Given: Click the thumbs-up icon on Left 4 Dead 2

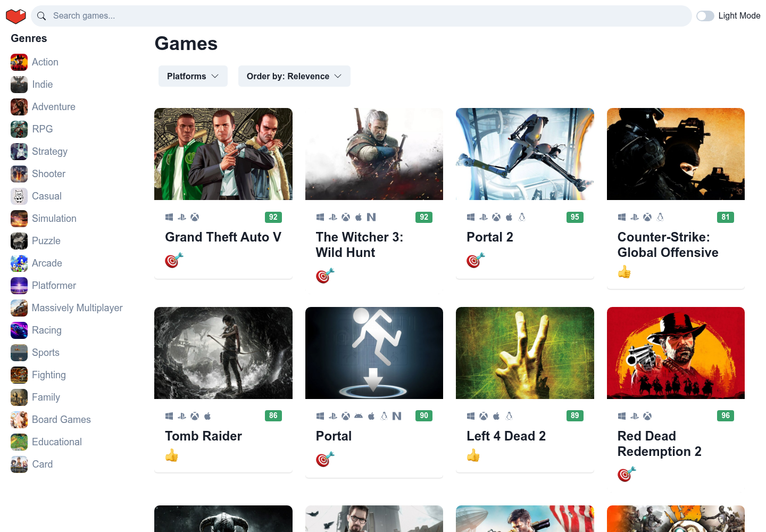Looking at the screenshot, I should pyautogui.click(x=473, y=455).
